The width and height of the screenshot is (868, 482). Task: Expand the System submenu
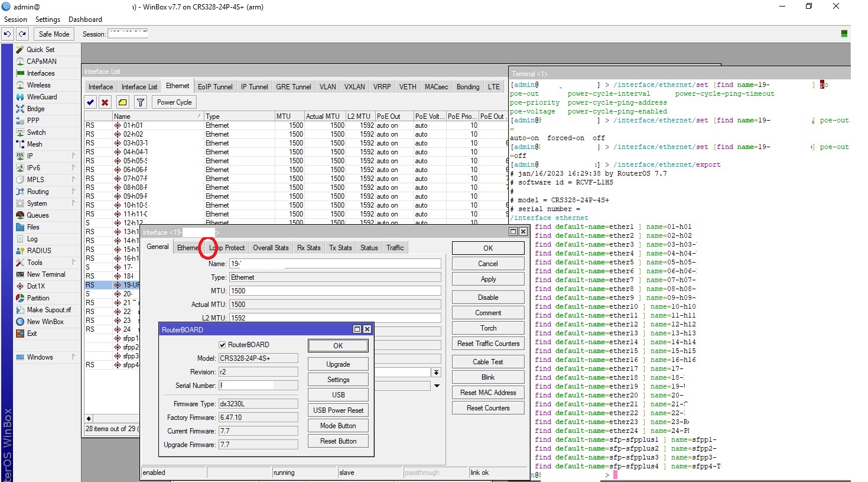(74, 203)
